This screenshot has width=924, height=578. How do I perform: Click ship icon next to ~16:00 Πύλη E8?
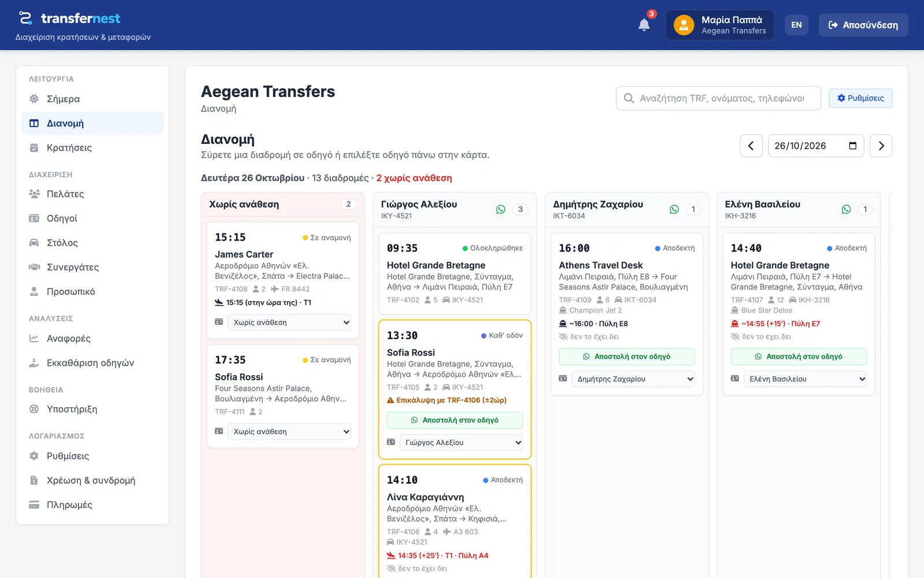[562, 324]
